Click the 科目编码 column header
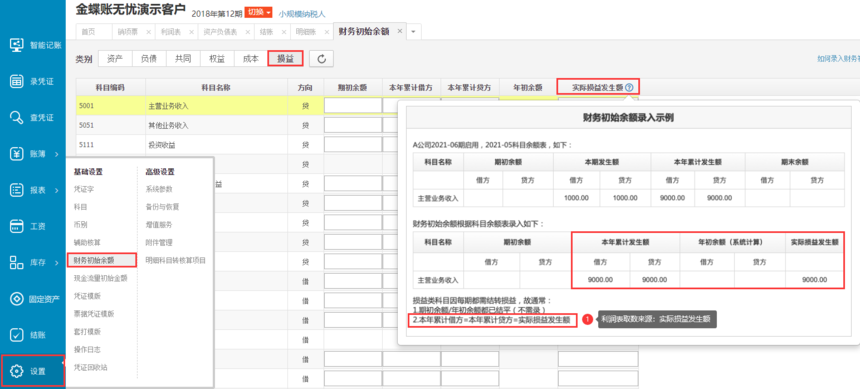This screenshot has height=389, width=860. pos(110,87)
